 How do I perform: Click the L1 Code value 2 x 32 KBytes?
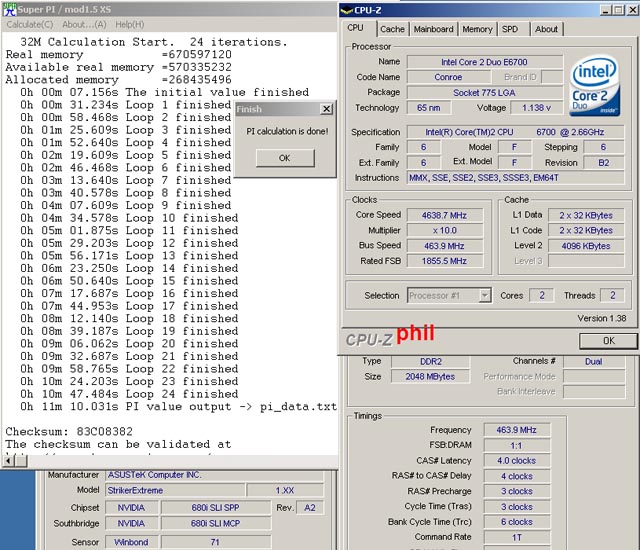[586, 230]
